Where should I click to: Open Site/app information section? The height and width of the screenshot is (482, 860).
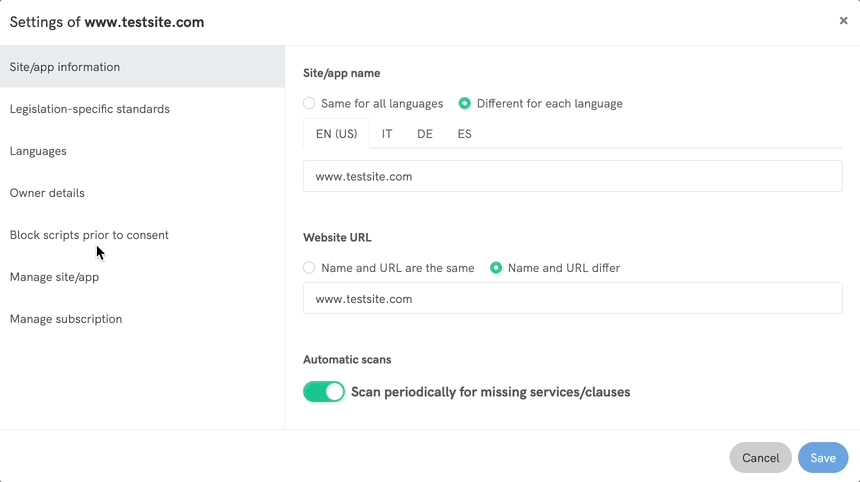pyautogui.click(x=65, y=67)
